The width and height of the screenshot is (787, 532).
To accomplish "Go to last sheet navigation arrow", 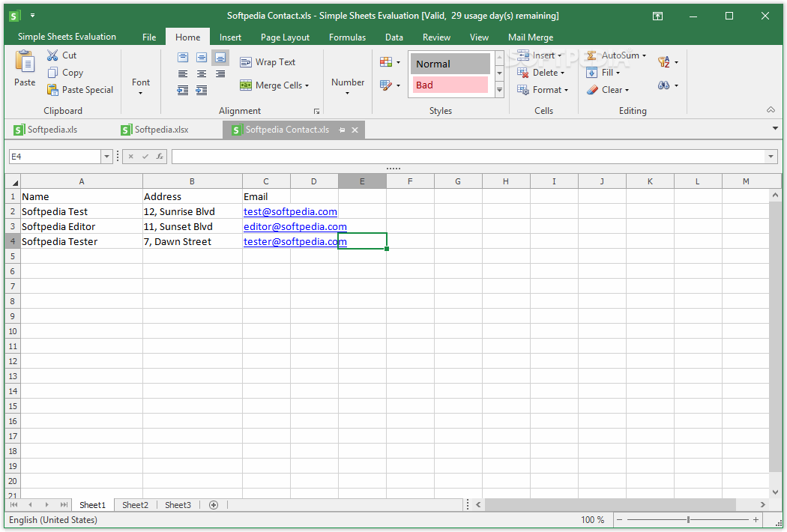I will pyautogui.click(x=64, y=505).
